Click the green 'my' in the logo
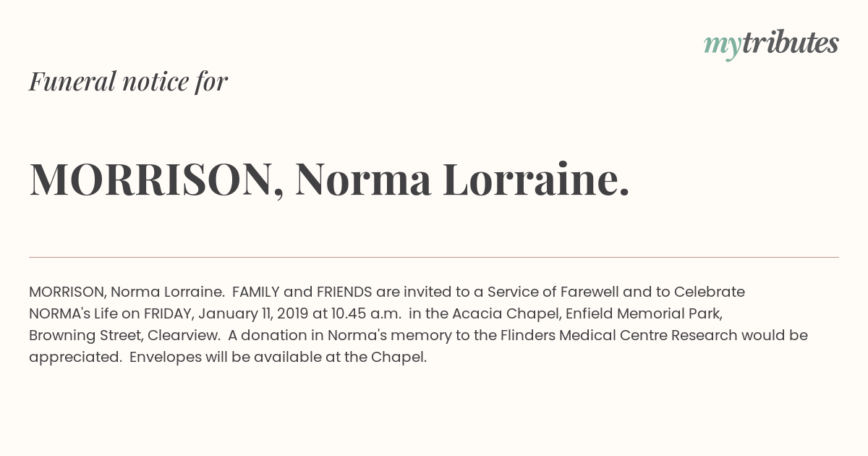 click(723, 46)
